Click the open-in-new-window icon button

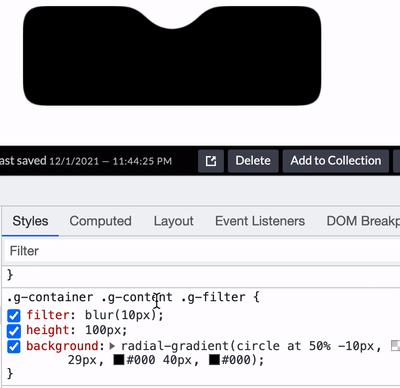point(211,161)
